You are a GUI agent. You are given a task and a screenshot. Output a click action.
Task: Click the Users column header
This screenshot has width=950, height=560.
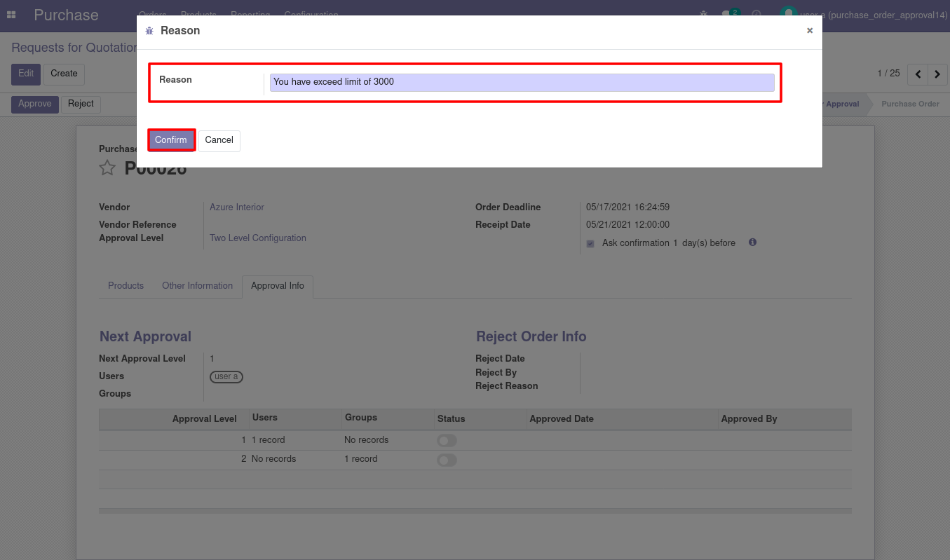pos(265,418)
